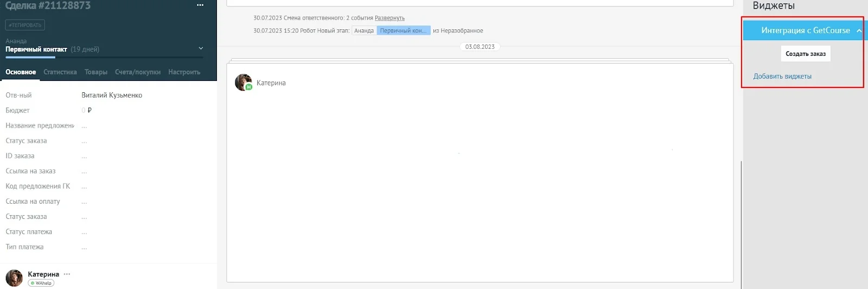Collapse the Интеграция с GetCourse widget
This screenshot has height=289, width=868.
pyautogui.click(x=859, y=30)
